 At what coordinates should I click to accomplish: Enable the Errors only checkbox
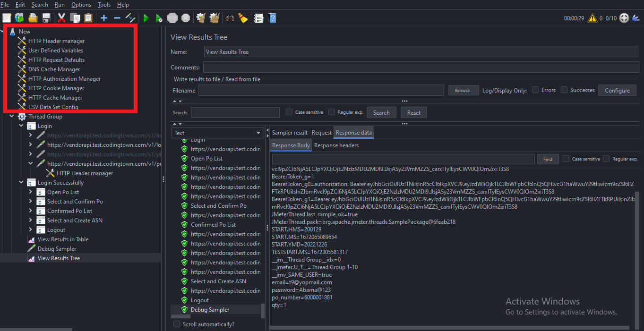point(535,90)
